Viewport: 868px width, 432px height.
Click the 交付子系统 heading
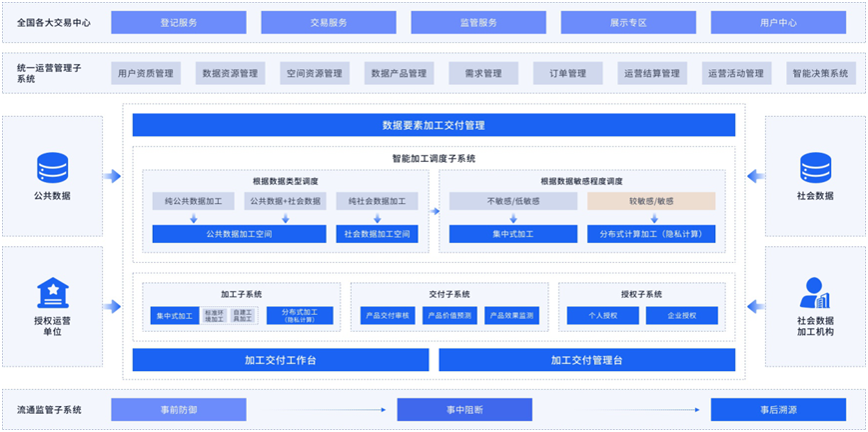(449, 294)
